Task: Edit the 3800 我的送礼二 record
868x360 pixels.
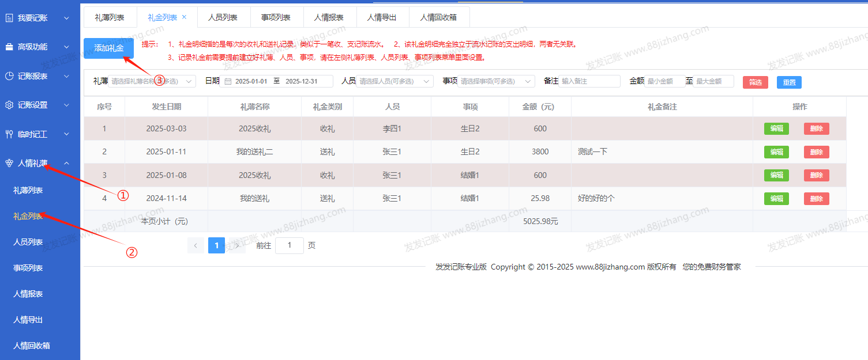Action: coord(776,152)
